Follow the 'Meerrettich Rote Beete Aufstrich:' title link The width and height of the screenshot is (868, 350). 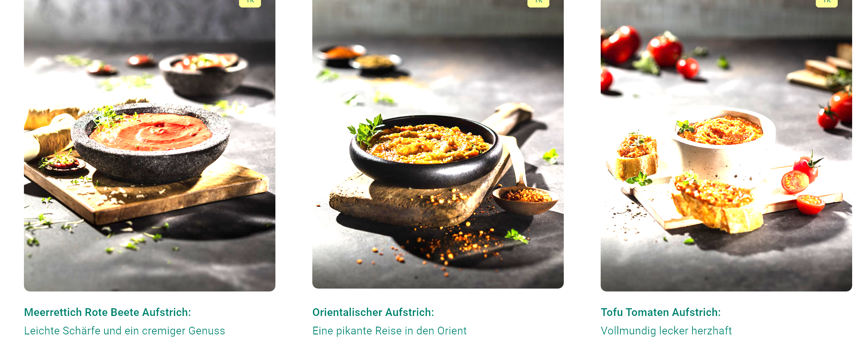pyautogui.click(x=108, y=312)
